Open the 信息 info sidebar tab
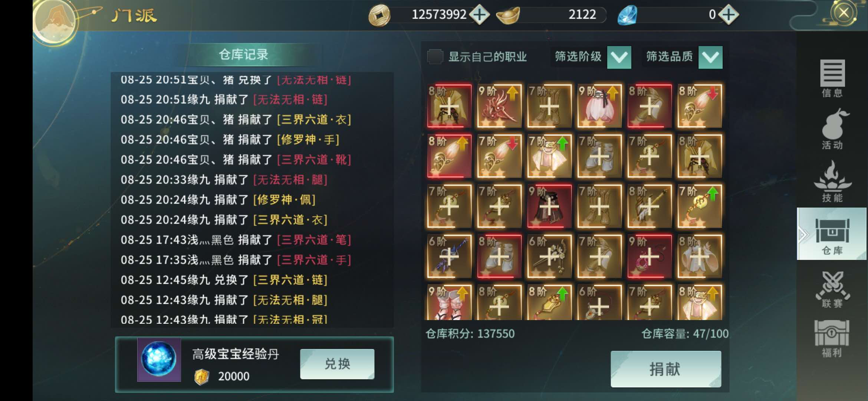The width and height of the screenshot is (868, 401). [x=832, y=78]
